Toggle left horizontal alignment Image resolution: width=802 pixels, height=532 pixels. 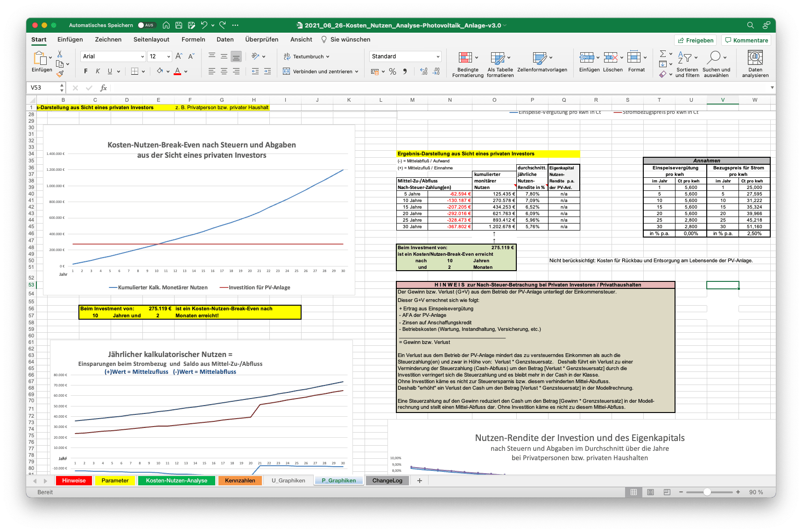click(212, 71)
